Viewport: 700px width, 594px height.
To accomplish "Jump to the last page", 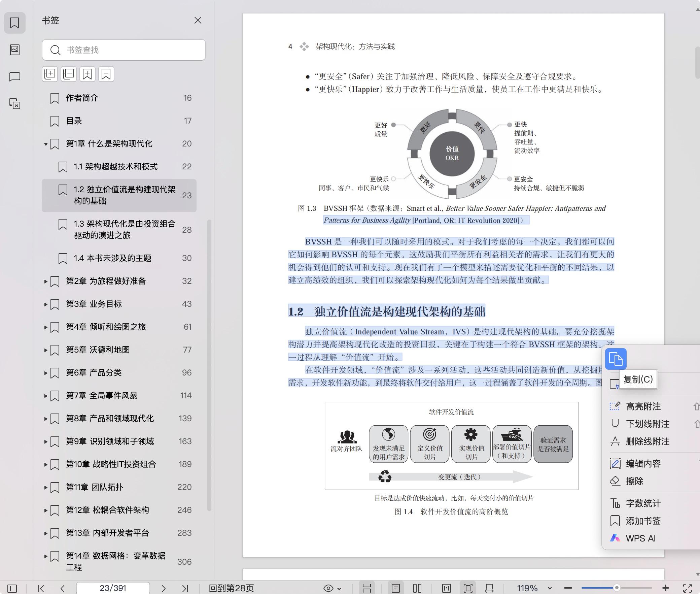I will click(x=185, y=588).
